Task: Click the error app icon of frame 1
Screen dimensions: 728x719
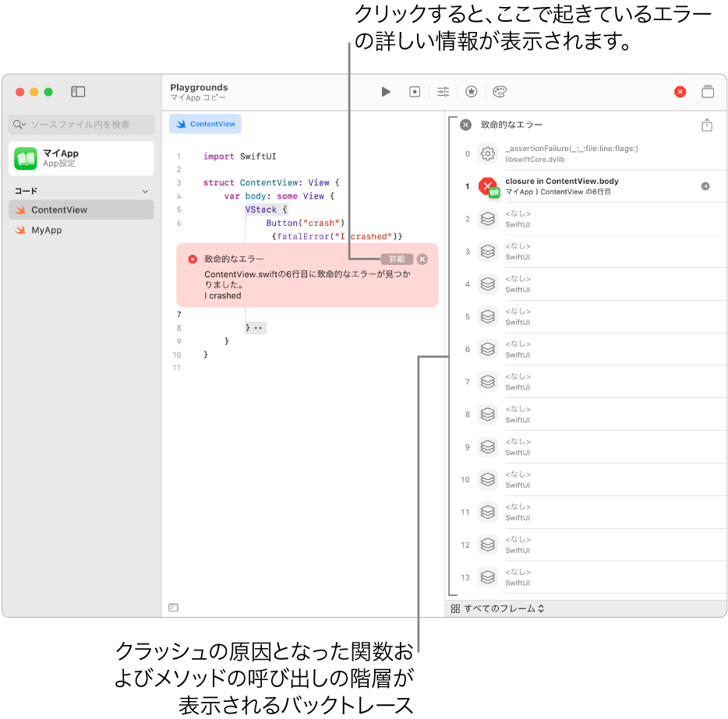Action: click(x=489, y=187)
